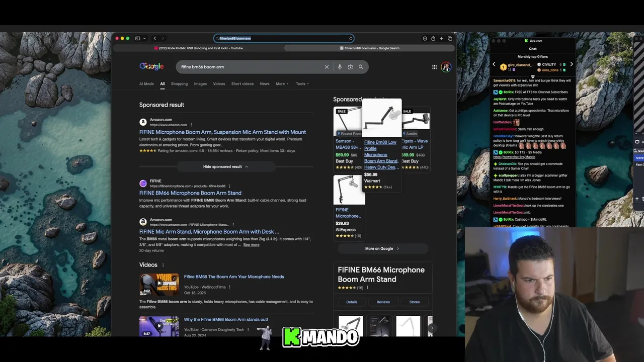Screen dimensions: 644x362
Task: Show Safari tab overview
Action: coord(450,38)
